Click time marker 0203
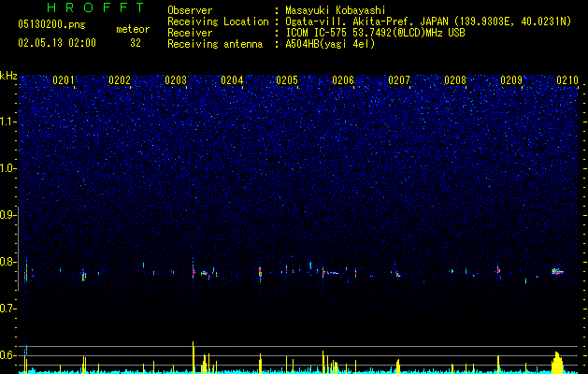588x374 pixels. coord(176,80)
